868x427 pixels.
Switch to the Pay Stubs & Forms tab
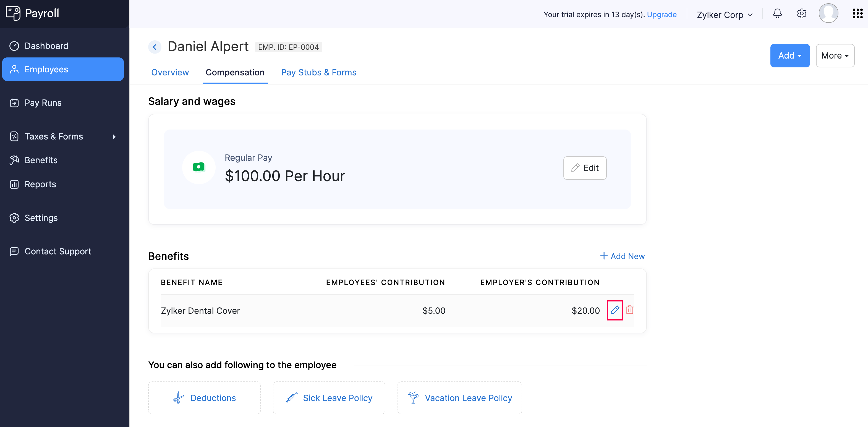pyautogui.click(x=319, y=72)
